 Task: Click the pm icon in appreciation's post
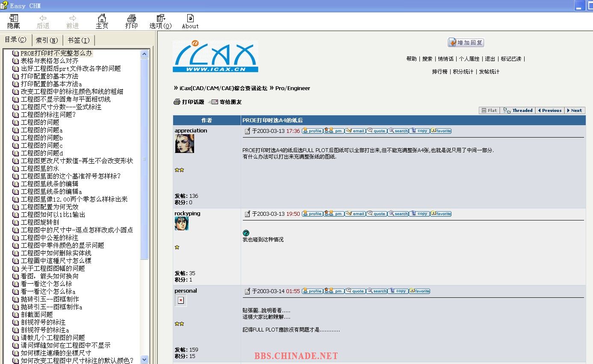click(334, 131)
